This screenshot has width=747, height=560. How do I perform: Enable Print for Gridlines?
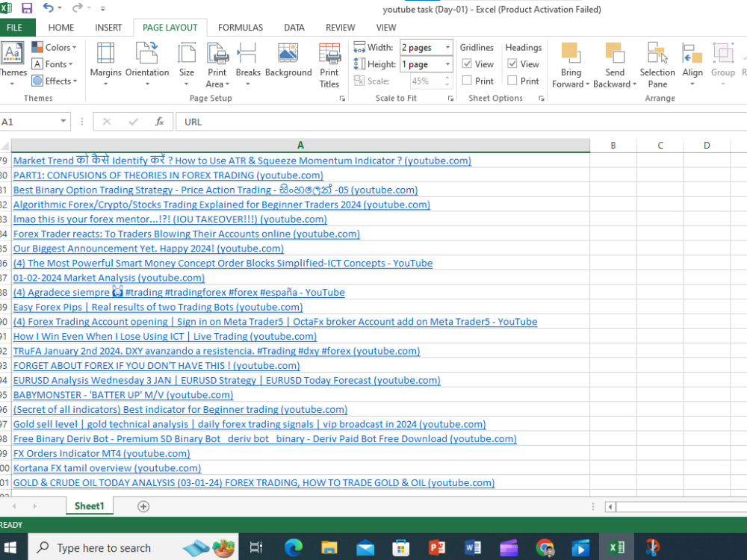click(x=467, y=80)
